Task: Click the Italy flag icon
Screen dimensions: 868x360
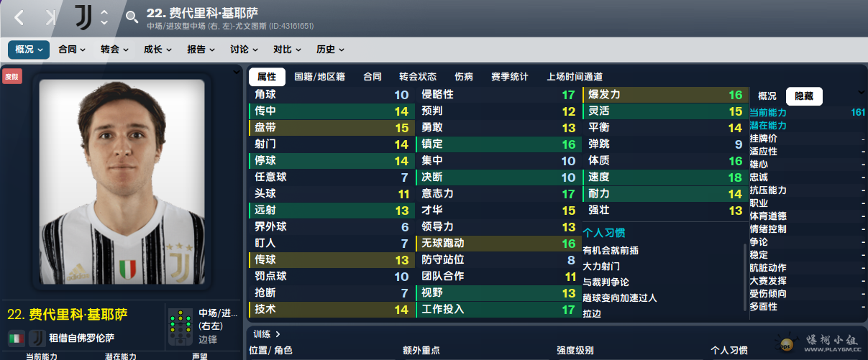Action: tap(16, 338)
